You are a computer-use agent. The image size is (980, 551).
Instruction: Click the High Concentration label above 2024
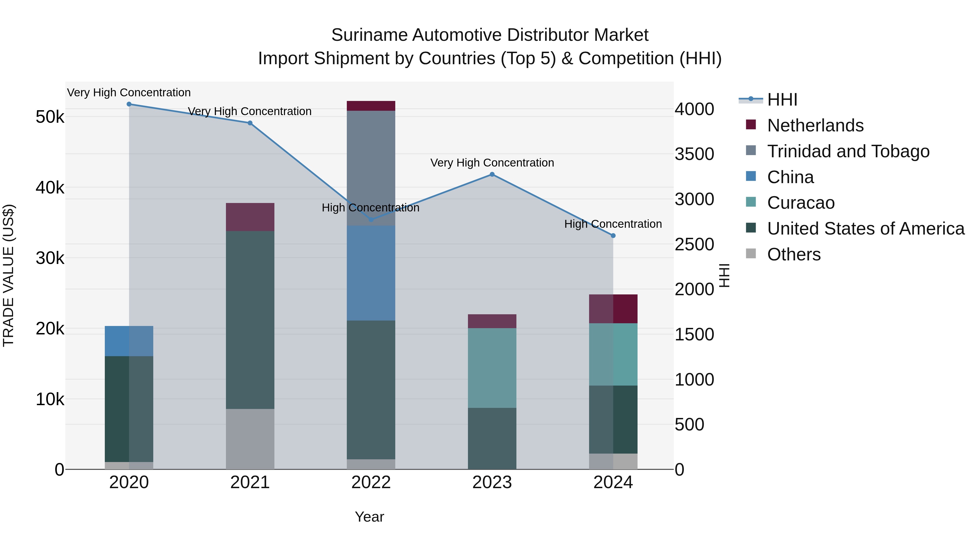point(613,224)
